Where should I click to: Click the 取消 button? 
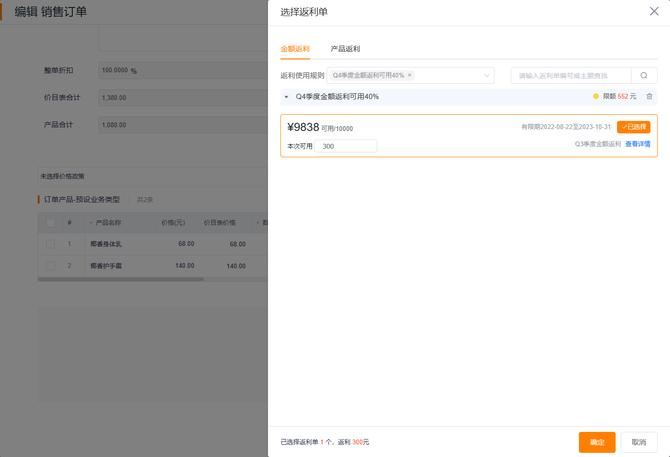point(639,442)
